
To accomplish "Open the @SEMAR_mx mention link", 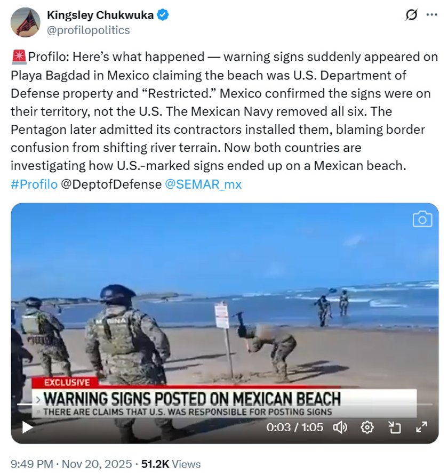I will (x=203, y=184).
